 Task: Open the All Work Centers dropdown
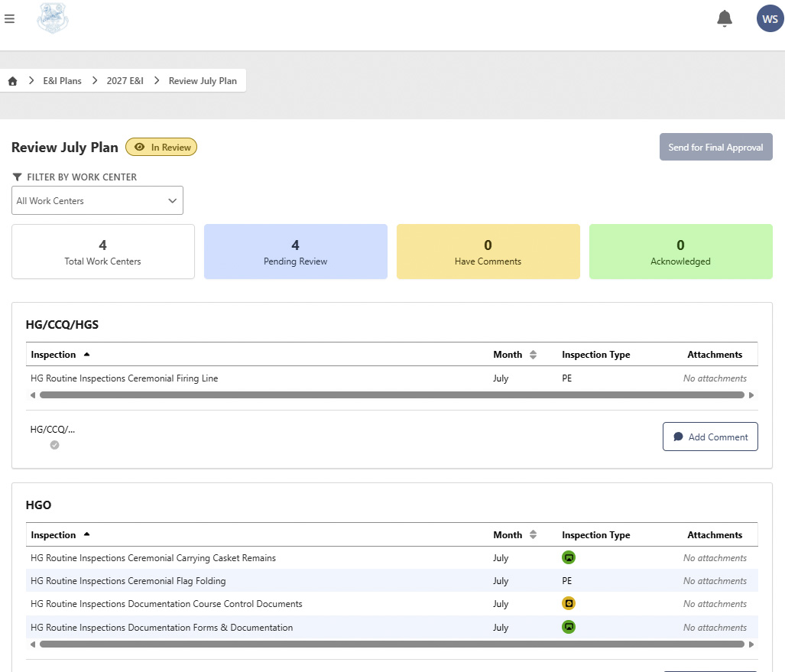pos(97,200)
